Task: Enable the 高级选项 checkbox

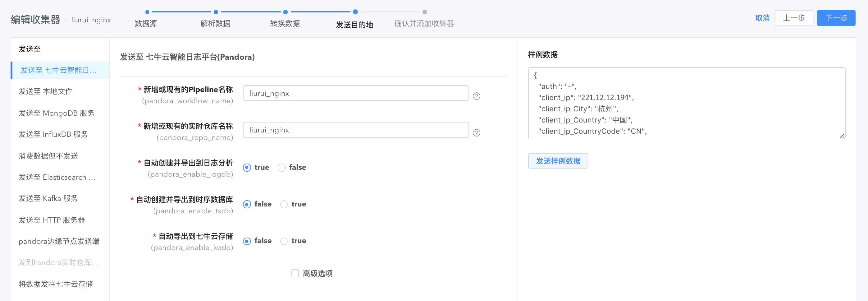Action: coord(295,273)
